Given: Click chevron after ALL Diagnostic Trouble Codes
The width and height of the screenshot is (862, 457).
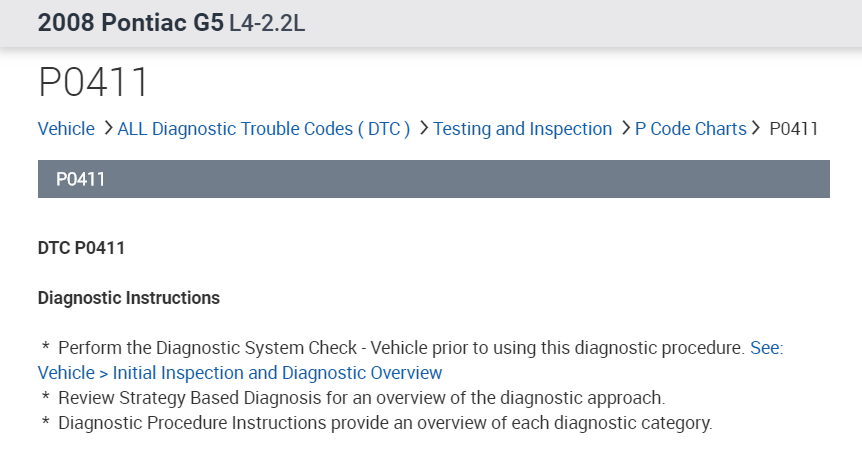Looking at the screenshot, I should pos(424,129).
